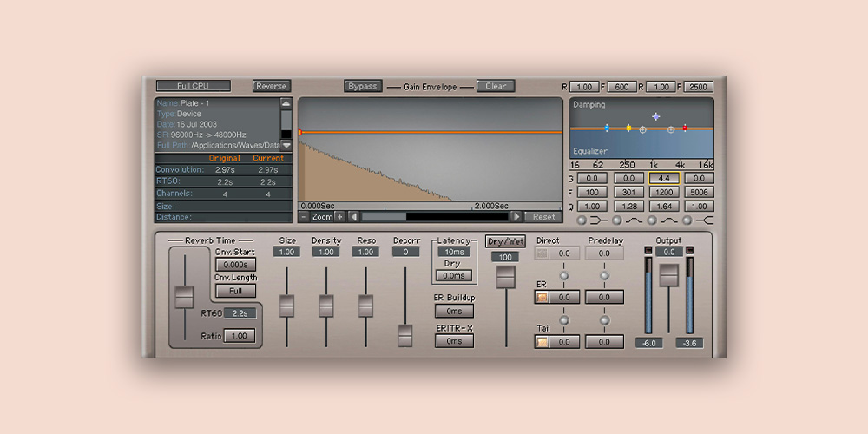Click the '-6.0' output peak readout
Image resolution: width=868 pixels, height=434 pixels.
coord(648,343)
